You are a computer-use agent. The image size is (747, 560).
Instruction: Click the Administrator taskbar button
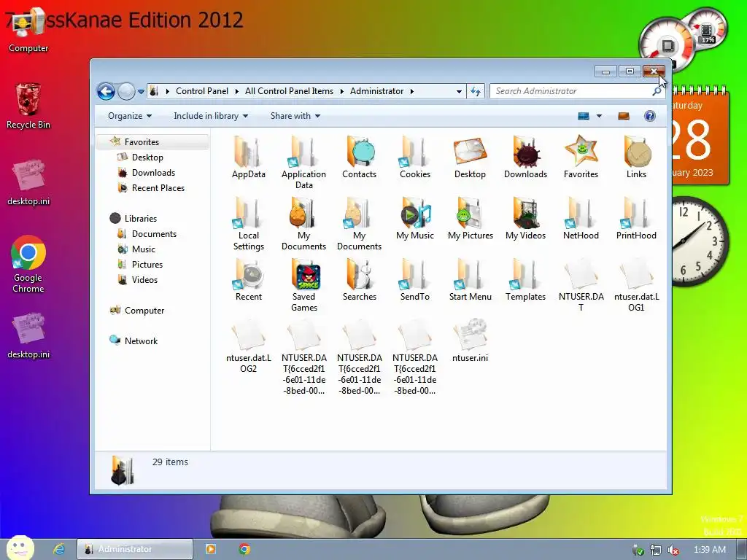pos(135,549)
